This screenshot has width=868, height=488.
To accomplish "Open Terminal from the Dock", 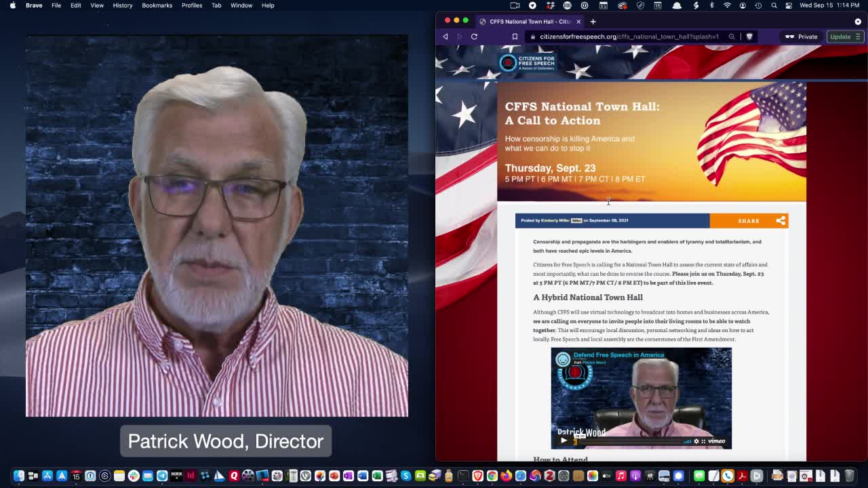I will click(x=462, y=476).
